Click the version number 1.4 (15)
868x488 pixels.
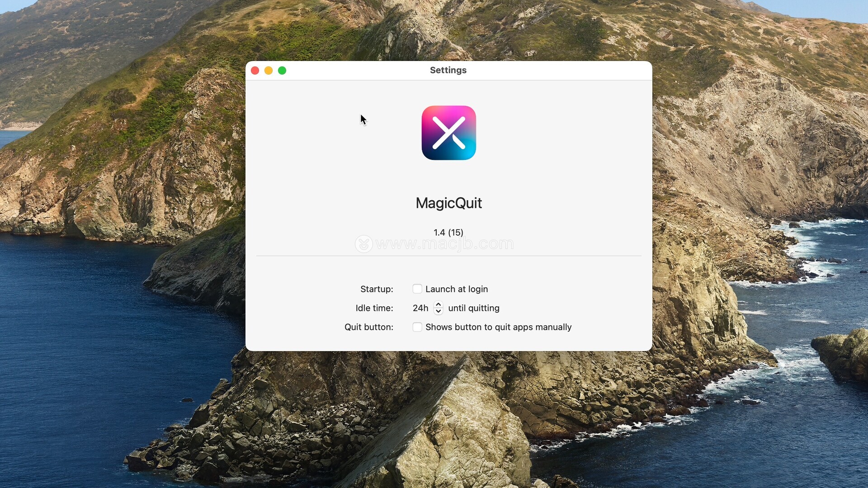(448, 232)
